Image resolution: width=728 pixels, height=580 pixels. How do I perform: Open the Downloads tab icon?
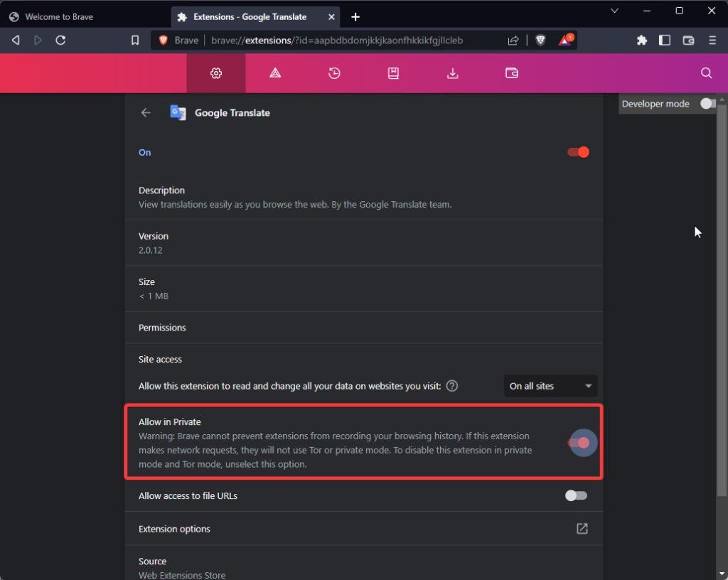click(453, 72)
